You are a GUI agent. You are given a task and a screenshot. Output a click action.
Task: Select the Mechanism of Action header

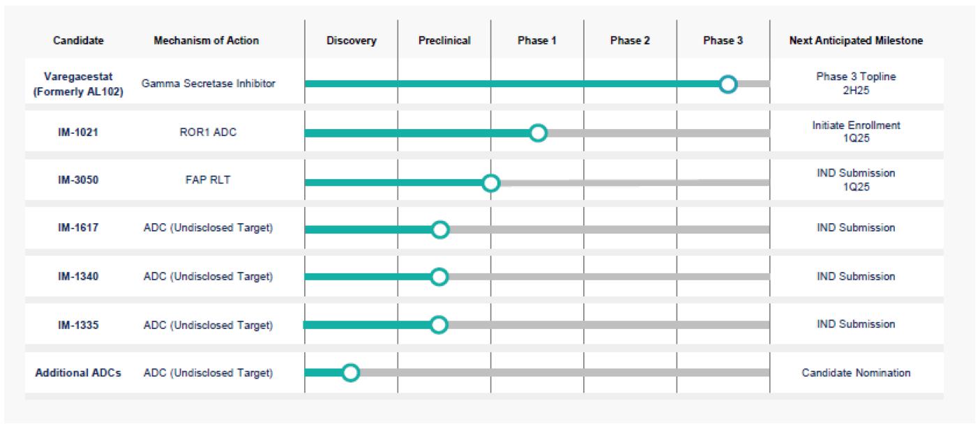[x=206, y=40]
